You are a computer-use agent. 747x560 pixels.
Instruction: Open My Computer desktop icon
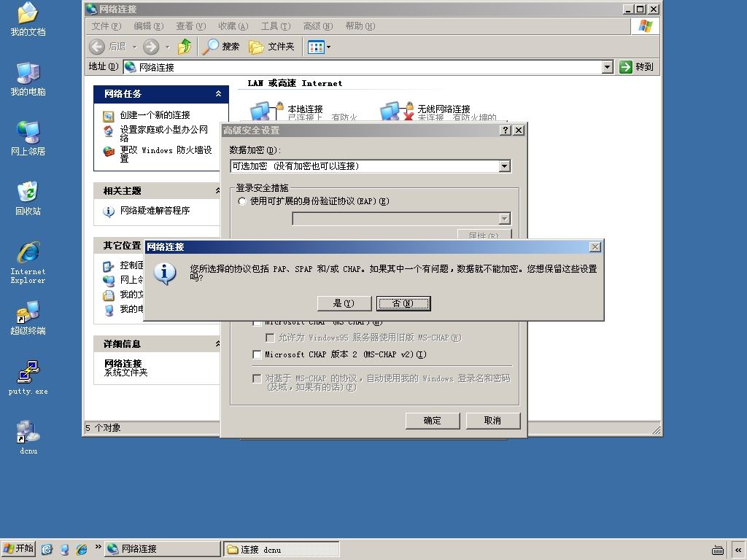tap(28, 79)
